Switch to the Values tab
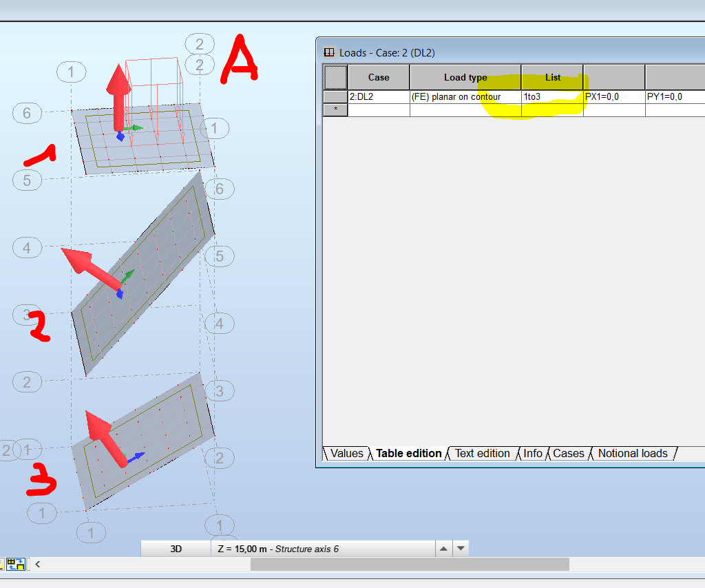Viewport: 705px width, 588px height. 346,453
